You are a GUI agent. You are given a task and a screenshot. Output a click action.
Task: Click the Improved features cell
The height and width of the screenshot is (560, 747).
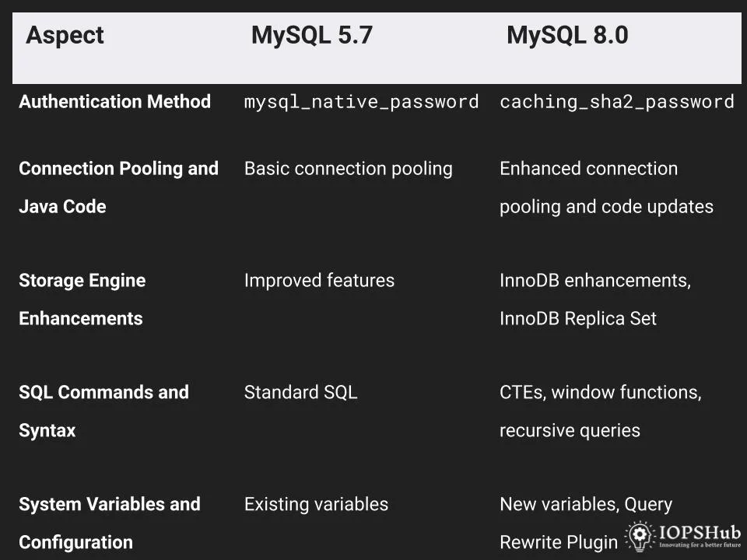click(319, 280)
